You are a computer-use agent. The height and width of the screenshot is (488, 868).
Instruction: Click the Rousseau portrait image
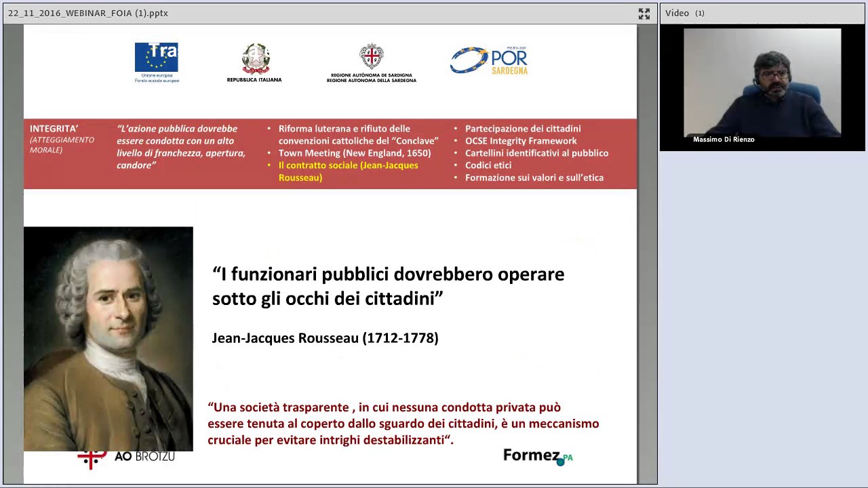108,339
